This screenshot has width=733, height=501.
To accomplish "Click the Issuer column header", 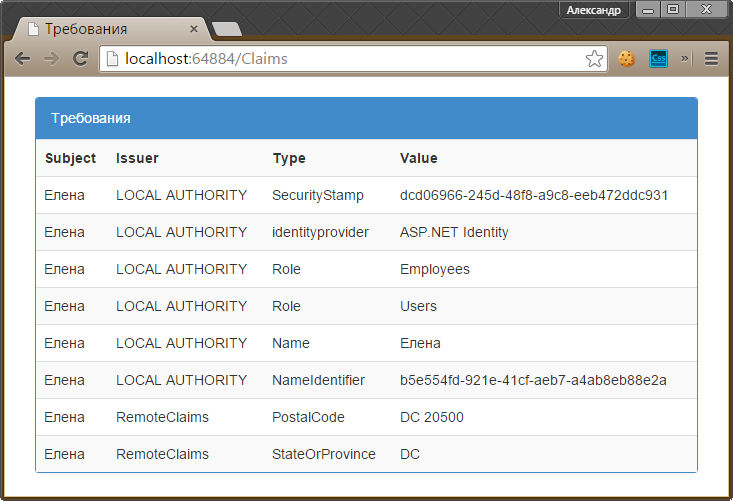I will click(137, 158).
